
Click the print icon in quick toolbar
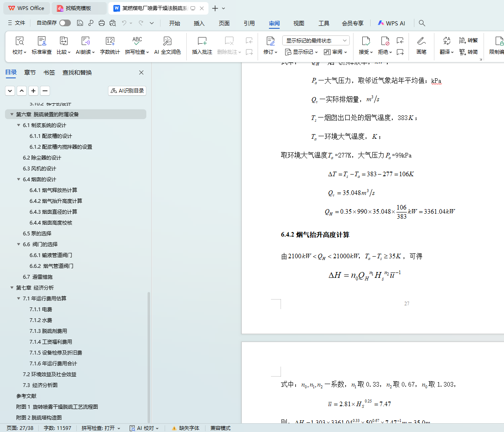[102, 23]
